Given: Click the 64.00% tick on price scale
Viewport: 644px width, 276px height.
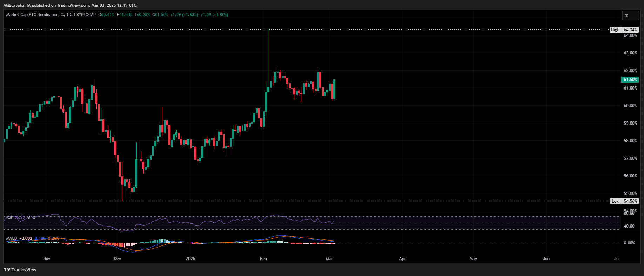Looking at the screenshot, I should click(630, 35).
